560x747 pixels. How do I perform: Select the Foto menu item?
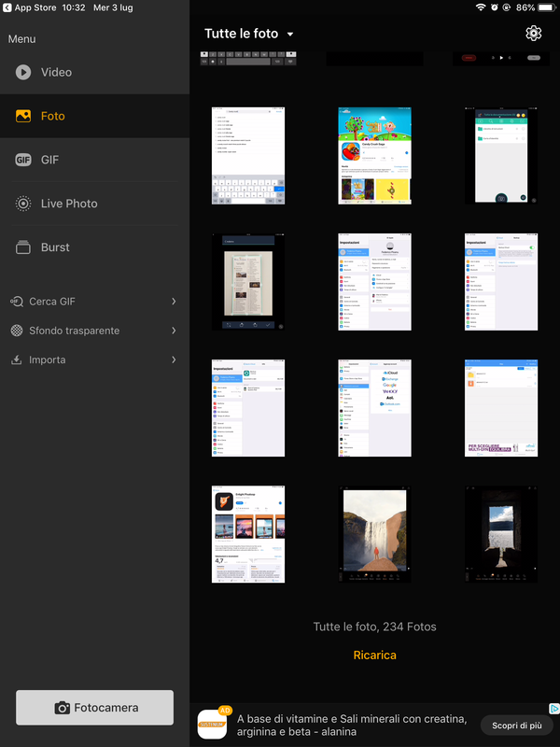(95, 116)
